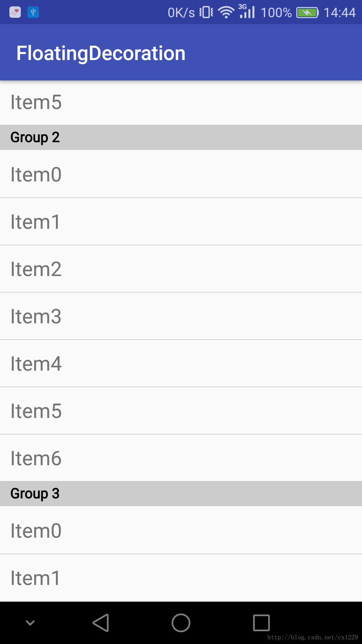This screenshot has width=362, height=644.
Task: Open Item0 under Group 2
Action: click(181, 174)
